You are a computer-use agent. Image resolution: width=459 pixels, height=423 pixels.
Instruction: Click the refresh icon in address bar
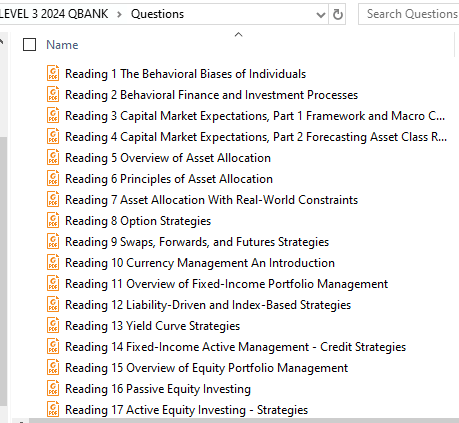337,14
